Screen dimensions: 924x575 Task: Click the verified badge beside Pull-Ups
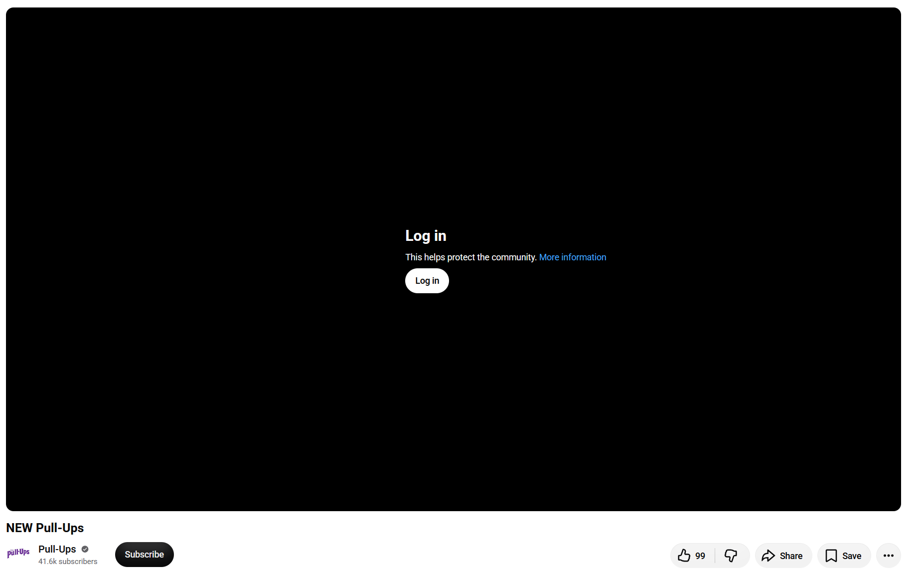click(x=85, y=549)
